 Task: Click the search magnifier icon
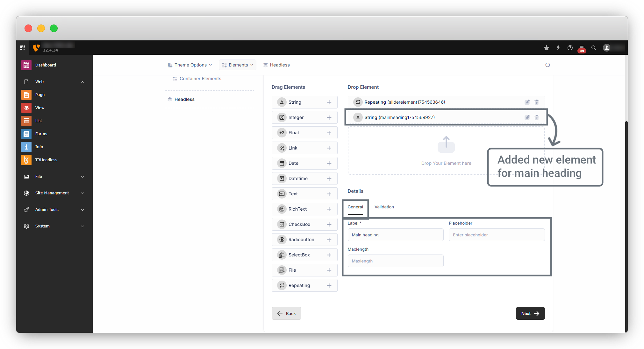point(594,48)
